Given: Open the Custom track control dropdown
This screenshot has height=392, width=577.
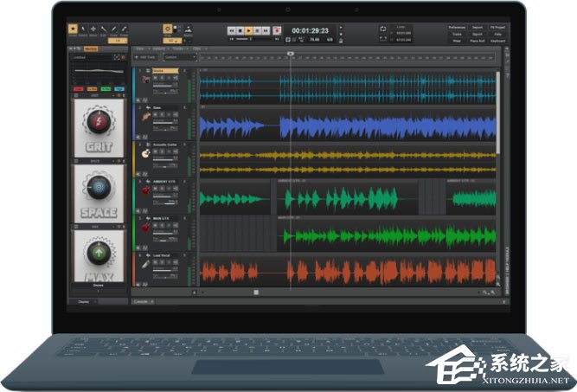Looking at the screenshot, I should point(180,57).
